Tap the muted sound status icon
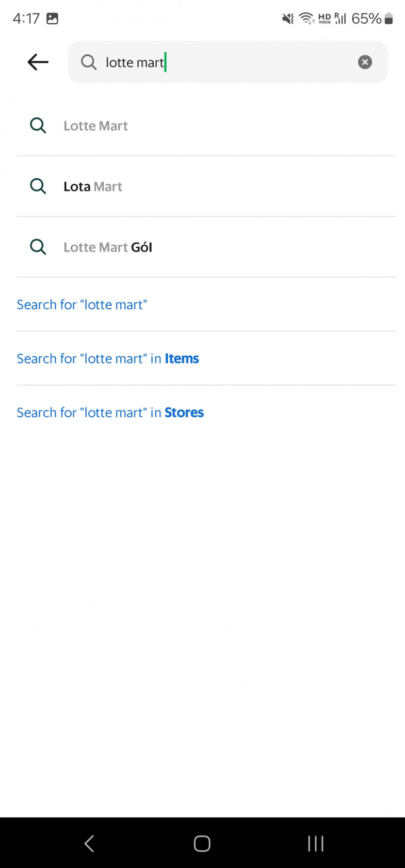 pos(288,18)
